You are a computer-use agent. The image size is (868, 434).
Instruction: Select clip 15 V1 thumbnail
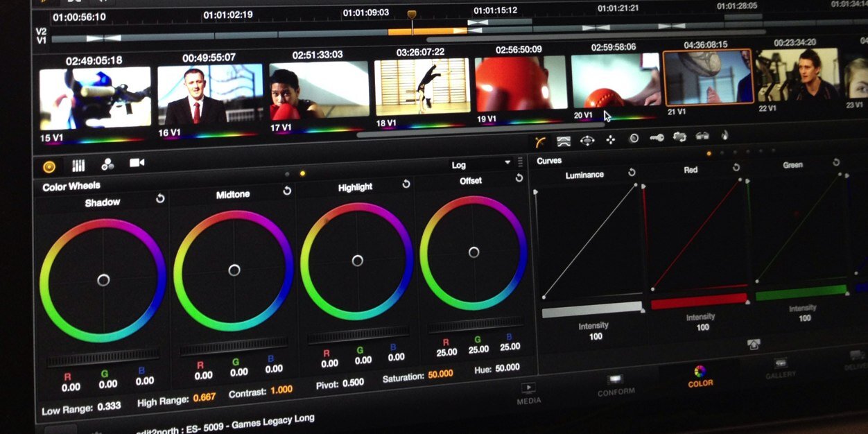coord(94,97)
